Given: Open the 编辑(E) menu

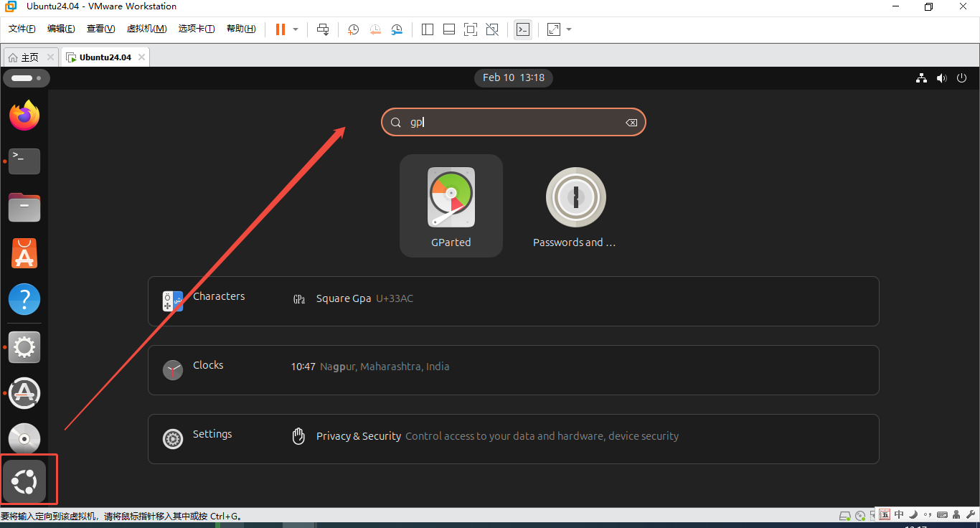Looking at the screenshot, I should 61,29.
